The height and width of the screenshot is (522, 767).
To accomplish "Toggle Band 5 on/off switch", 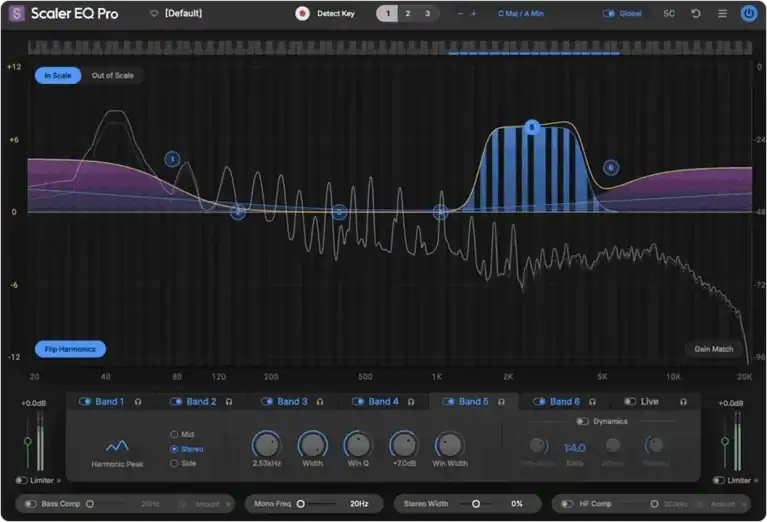I will [448, 402].
